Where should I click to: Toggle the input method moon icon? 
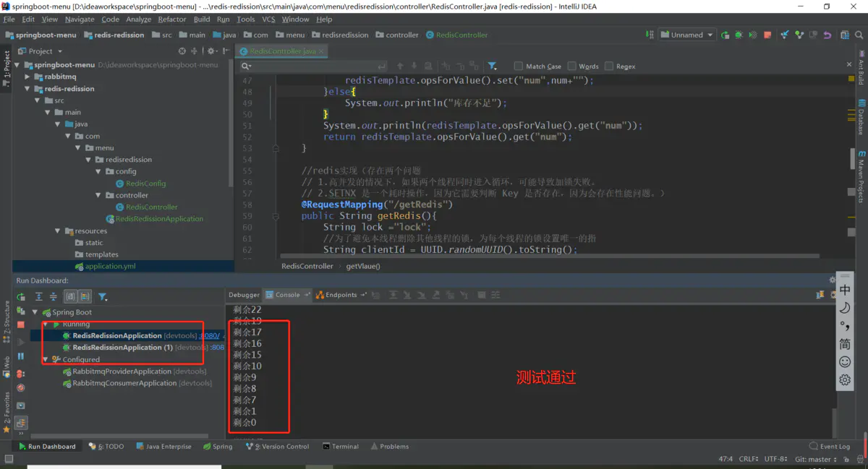coord(845,308)
